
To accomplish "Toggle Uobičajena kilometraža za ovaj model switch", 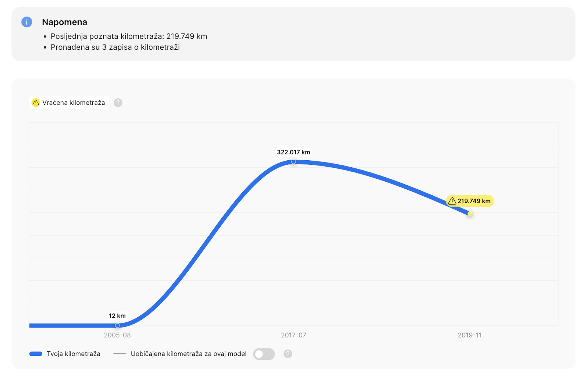I will 264,354.
